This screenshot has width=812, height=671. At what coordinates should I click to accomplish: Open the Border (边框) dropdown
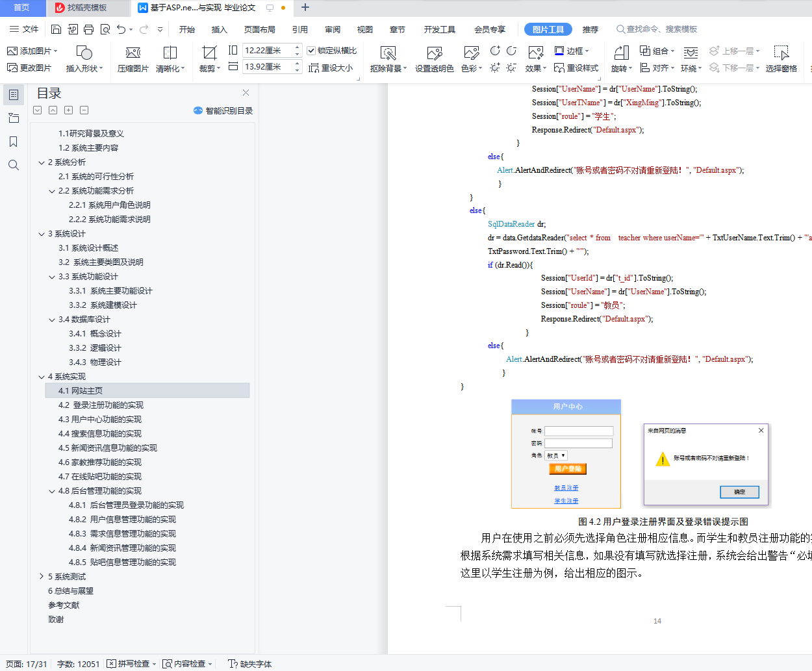click(x=572, y=51)
